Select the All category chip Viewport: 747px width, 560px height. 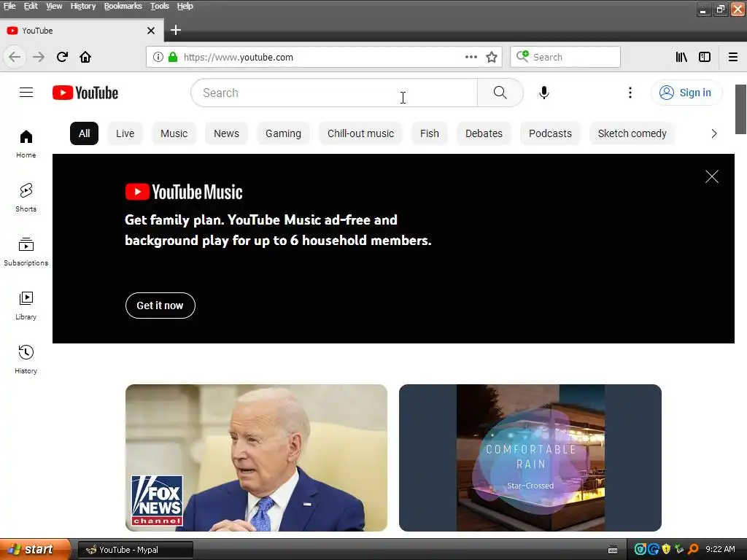tap(85, 133)
